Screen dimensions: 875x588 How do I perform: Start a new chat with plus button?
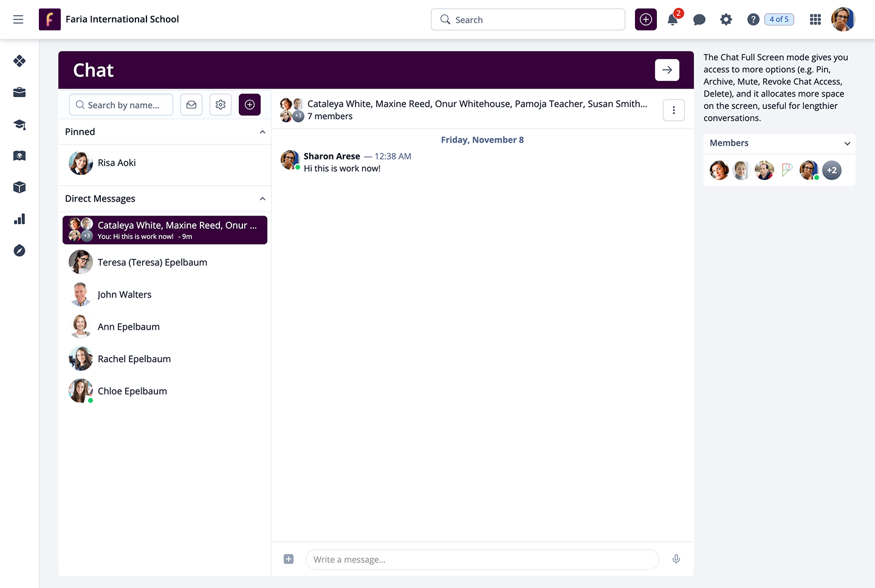250,105
